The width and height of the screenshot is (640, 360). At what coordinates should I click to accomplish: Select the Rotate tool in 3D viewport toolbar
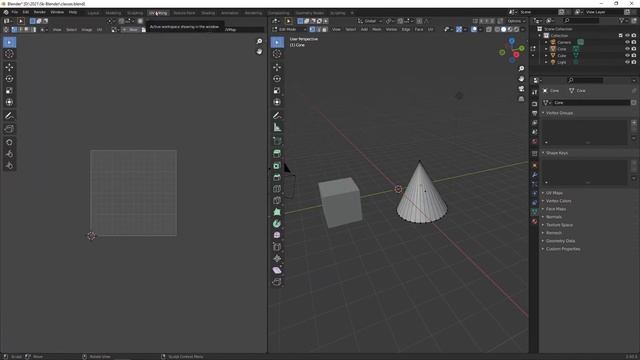[277, 79]
